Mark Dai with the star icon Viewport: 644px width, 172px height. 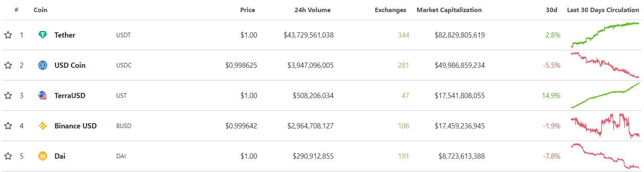click(8, 156)
